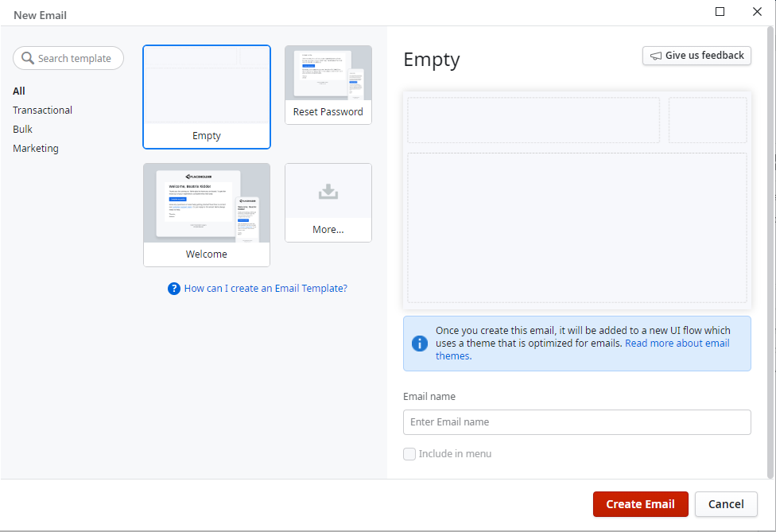Click the blue question mark help icon
Viewport: 776px width, 532px height.
click(173, 289)
